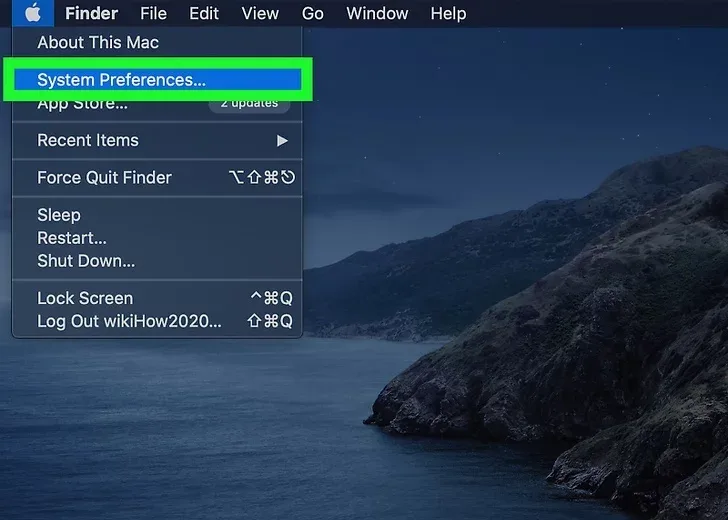Screen dimensions: 728x520
Task: Click the 2 updates badge
Action: point(249,103)
